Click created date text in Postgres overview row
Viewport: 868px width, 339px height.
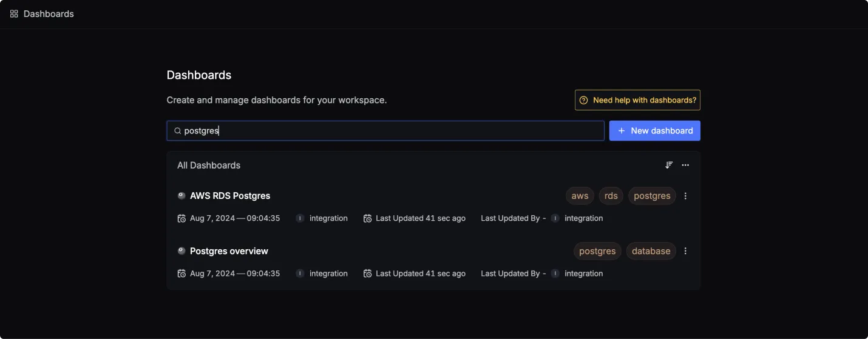coord(235,274)
